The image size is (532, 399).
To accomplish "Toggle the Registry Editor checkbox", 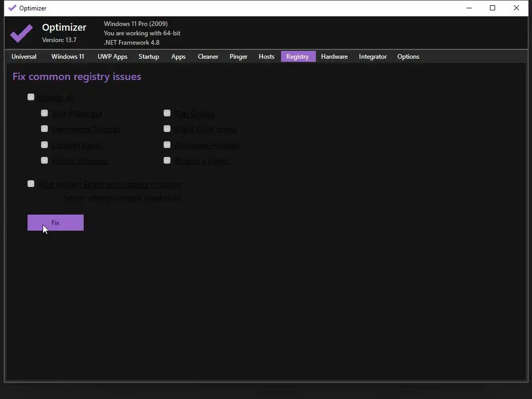I will [x=167, y=160].
